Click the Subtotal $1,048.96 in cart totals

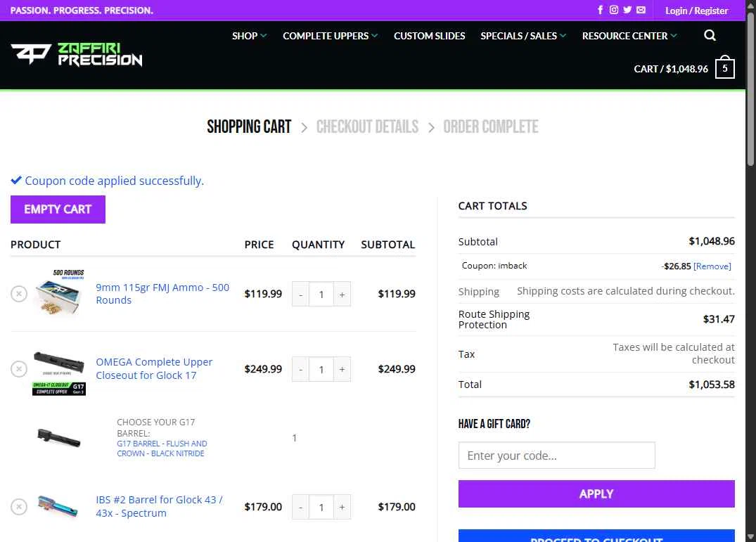pyautogui.click(x=712, y=241)
